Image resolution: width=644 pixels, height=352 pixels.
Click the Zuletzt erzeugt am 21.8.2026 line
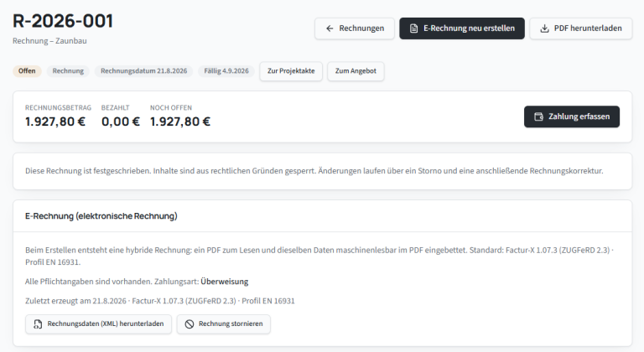tap(160, 301)
